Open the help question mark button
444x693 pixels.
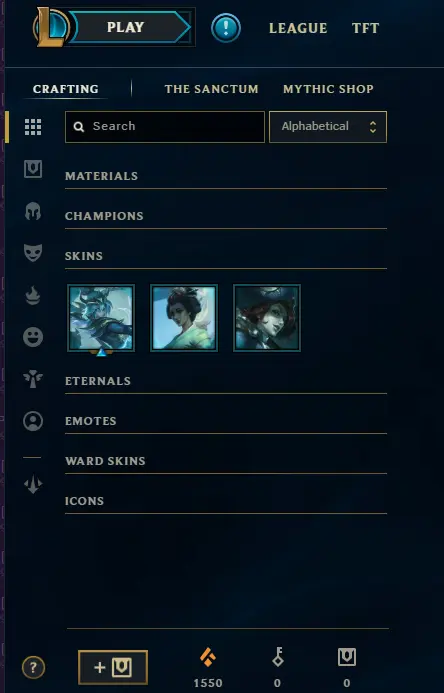[34, 667]
